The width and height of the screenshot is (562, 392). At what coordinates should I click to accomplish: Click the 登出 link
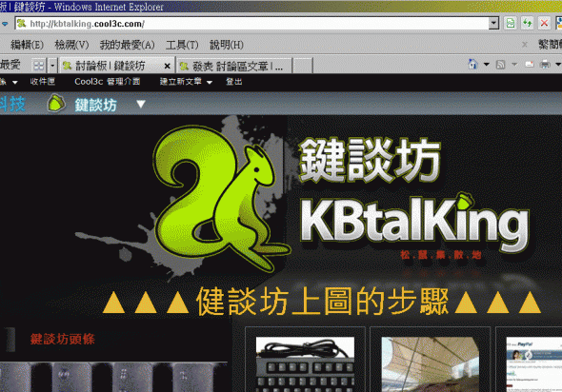(x=234, y=82)
